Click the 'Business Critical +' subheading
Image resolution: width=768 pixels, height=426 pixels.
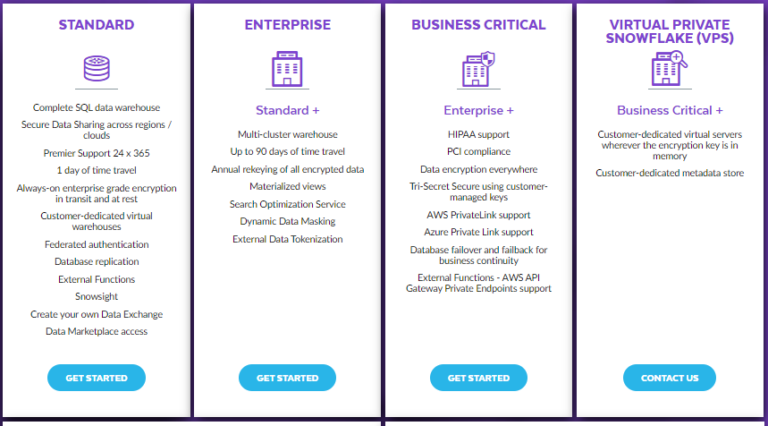tap(670, 111)
